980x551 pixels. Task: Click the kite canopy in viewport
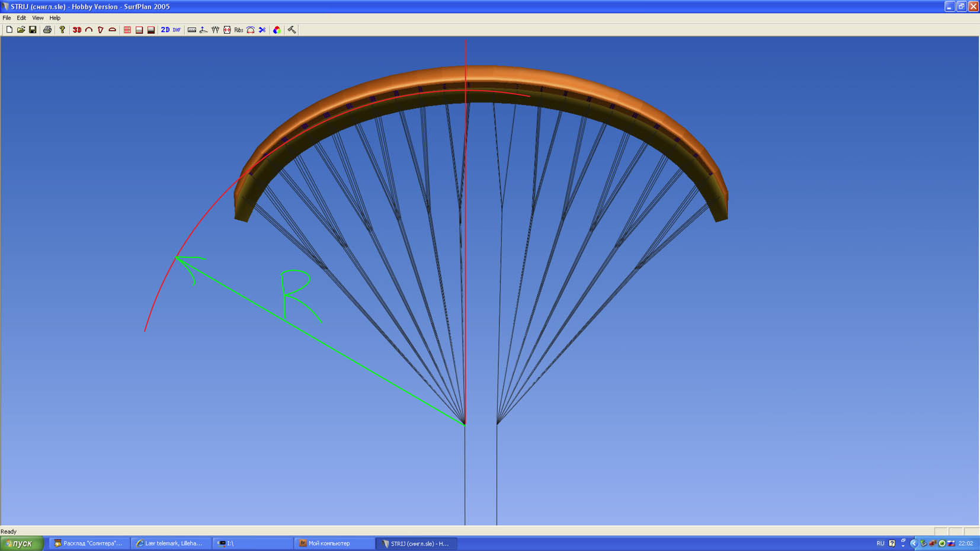click(x=480, y=80)
